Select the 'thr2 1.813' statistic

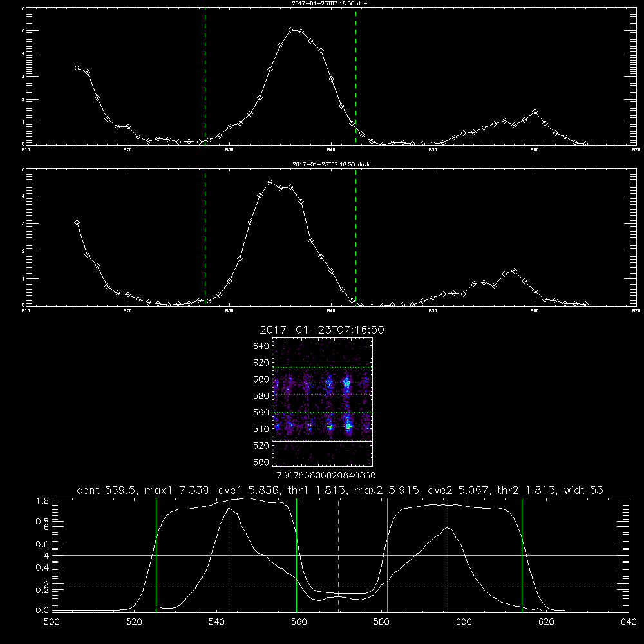point(527,490)
